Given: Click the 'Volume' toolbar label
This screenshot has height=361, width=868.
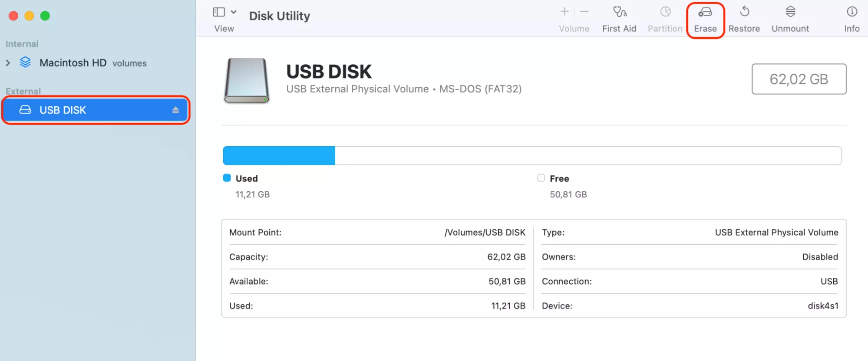Looking at the screenshot, I should [574, 29].
